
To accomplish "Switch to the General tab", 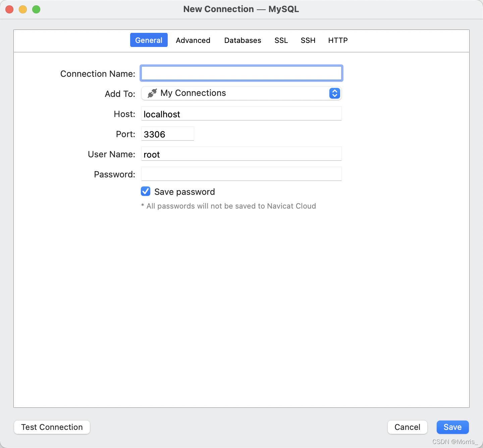I will 149,40.
